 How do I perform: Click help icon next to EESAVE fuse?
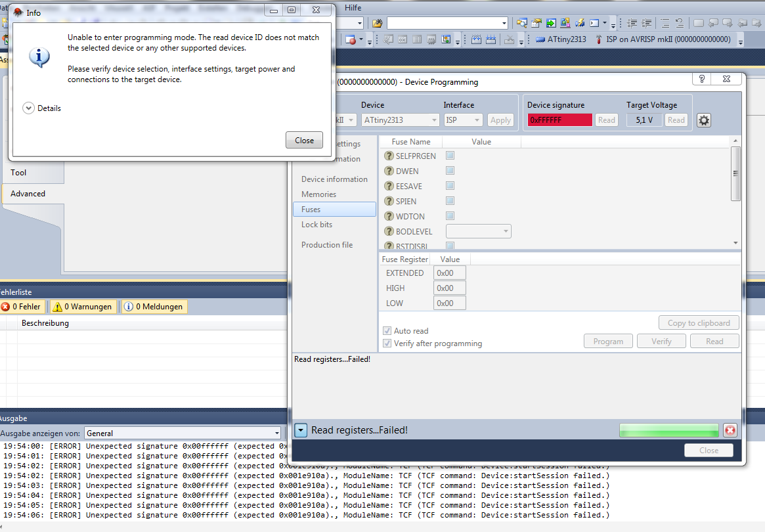(x=389, y=186)
